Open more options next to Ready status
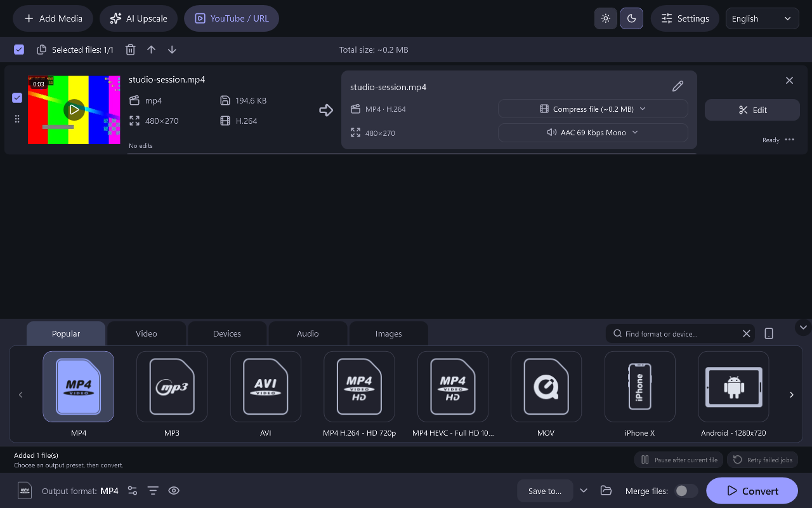Screen dimensions: 812x508 (789, 140)
